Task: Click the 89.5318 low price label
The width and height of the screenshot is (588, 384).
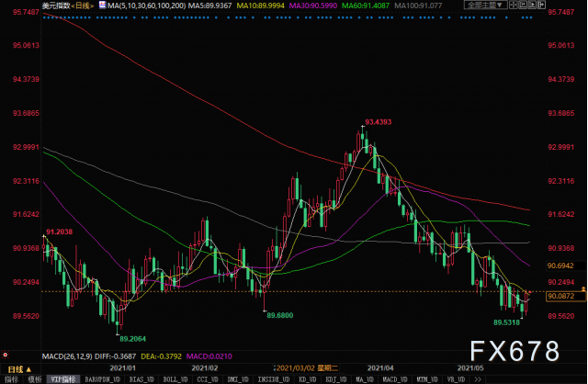Action: click(506, 322)
